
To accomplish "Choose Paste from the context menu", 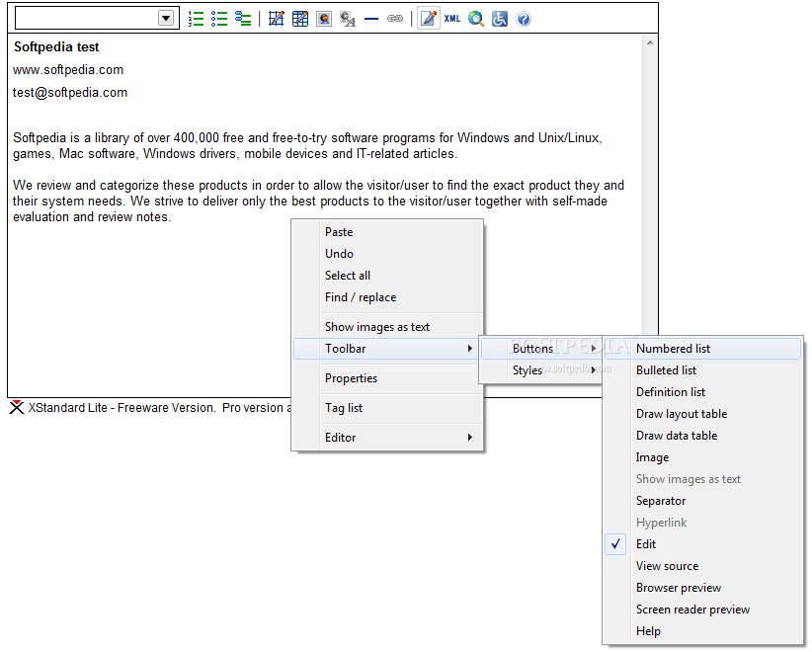I will coord(387,232).
